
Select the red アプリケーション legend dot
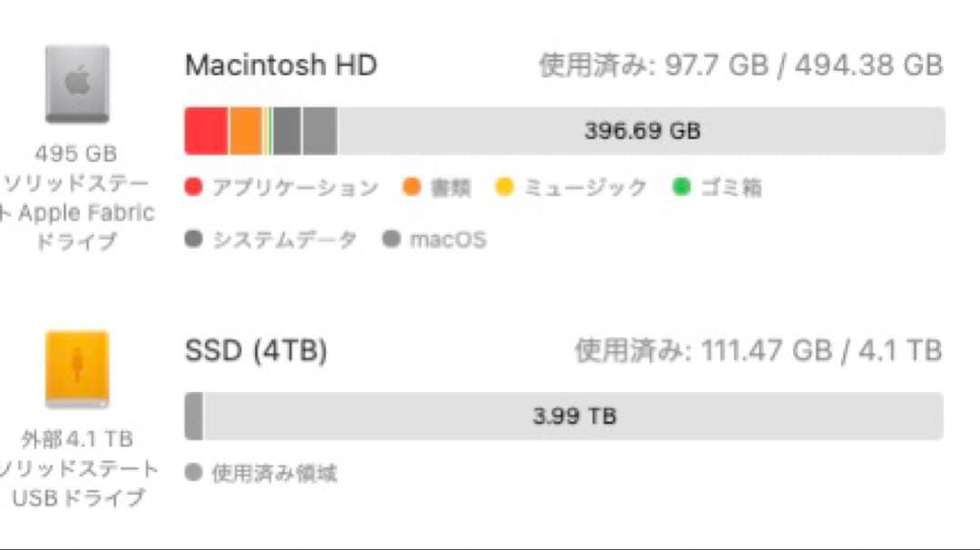(194, 187)
